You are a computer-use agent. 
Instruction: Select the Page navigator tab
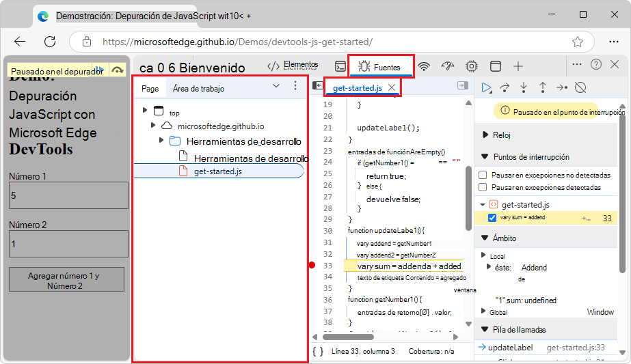pyautogui.click(x=150, y=89)
